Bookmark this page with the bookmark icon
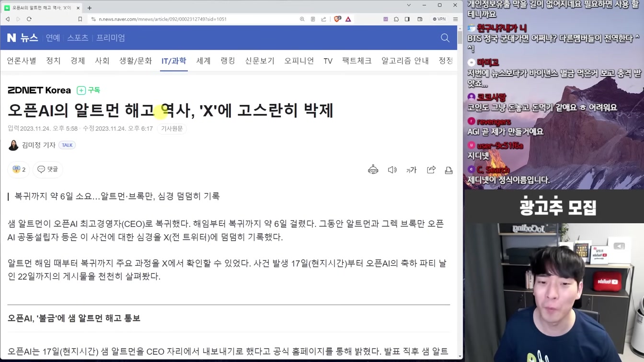Screen dimensions: 644x362 pyautogui.click(x=80, y=19)
